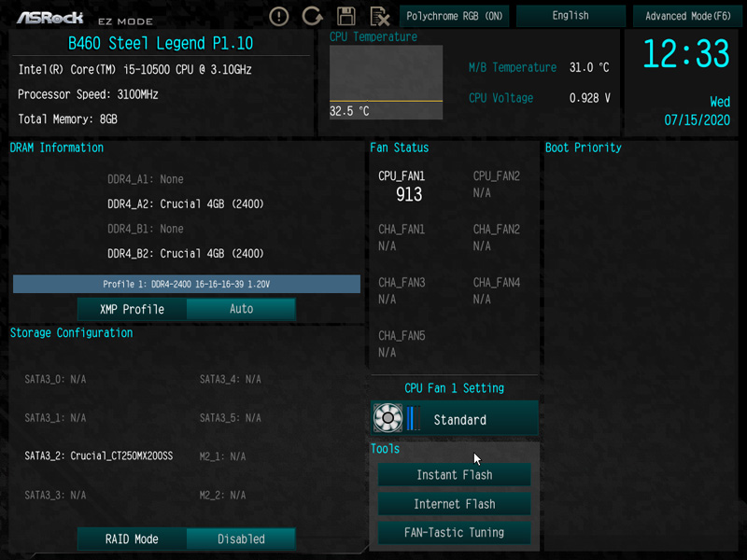Click the Boot Priority heading
This screenshot has width=747, height=560.
point(583,147)
